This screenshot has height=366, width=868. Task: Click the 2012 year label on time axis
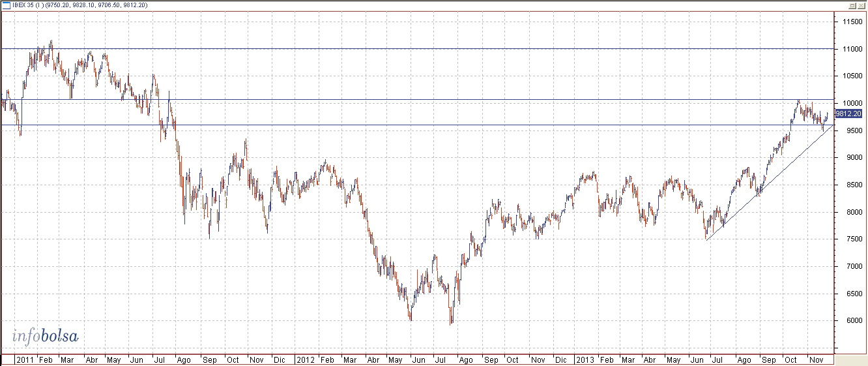[305, 359]
